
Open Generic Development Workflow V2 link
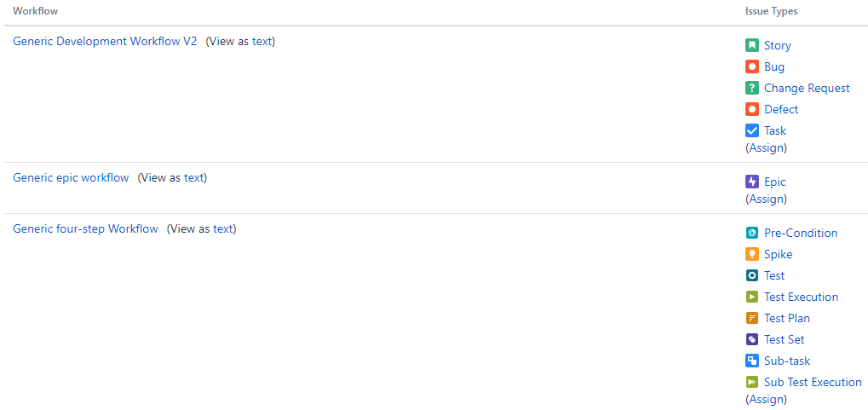tap(105, 41)
